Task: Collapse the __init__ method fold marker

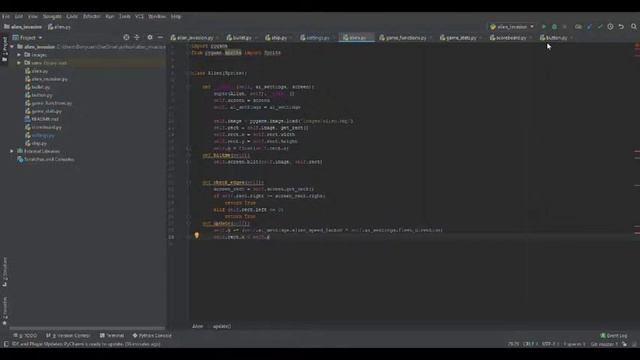Action: [x=188, y=87]
